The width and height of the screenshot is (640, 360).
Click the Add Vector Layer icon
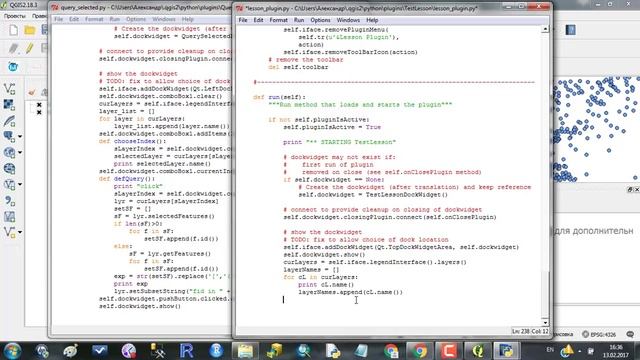9,89
